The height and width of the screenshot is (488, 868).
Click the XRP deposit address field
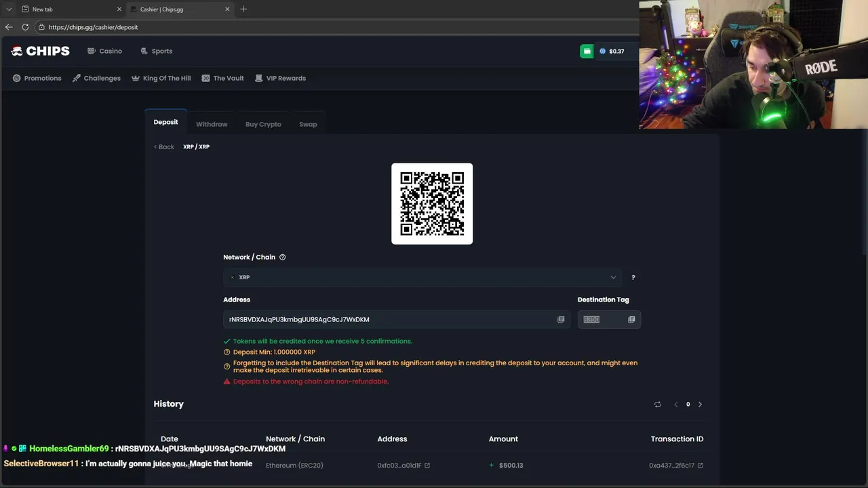tap(397, 319)
